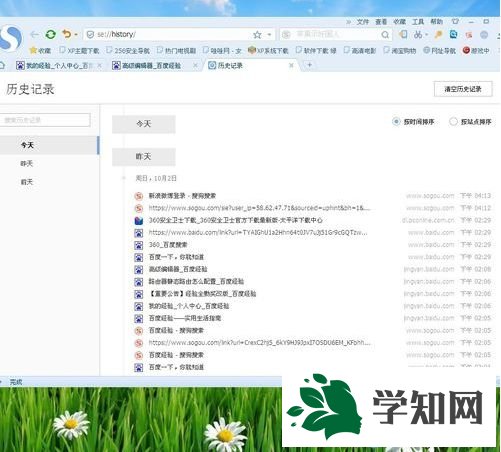The width and height of the screenshot is (501, 452).
Task: Open the 路由器静态路由怎么配置 history entry
Action: (x=196, y=282)
